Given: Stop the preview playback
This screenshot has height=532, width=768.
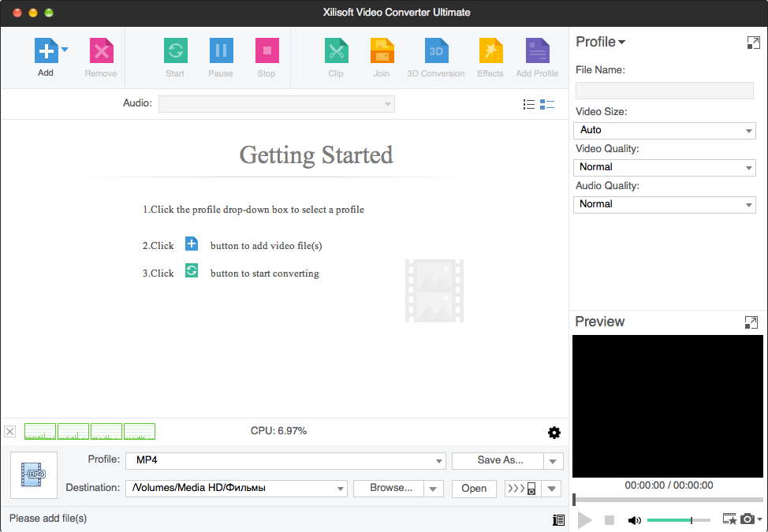Looking at the screenshot, I should pos(610,519).
